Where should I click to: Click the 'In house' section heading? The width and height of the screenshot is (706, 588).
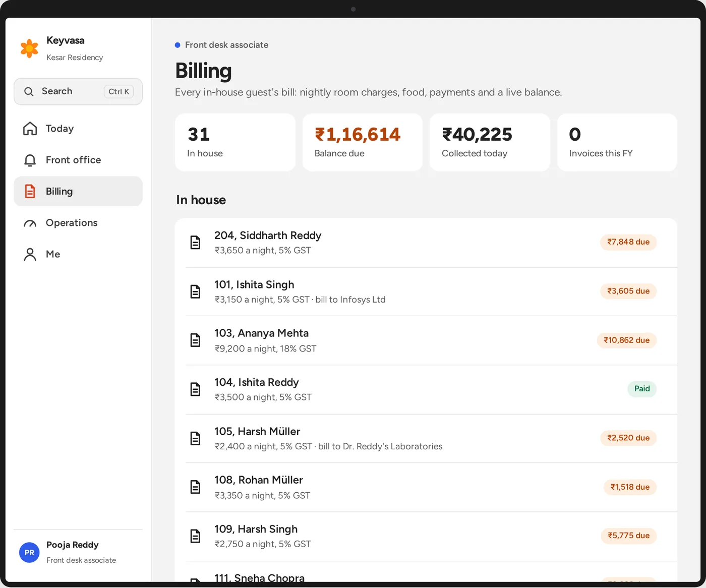point(201,200)
